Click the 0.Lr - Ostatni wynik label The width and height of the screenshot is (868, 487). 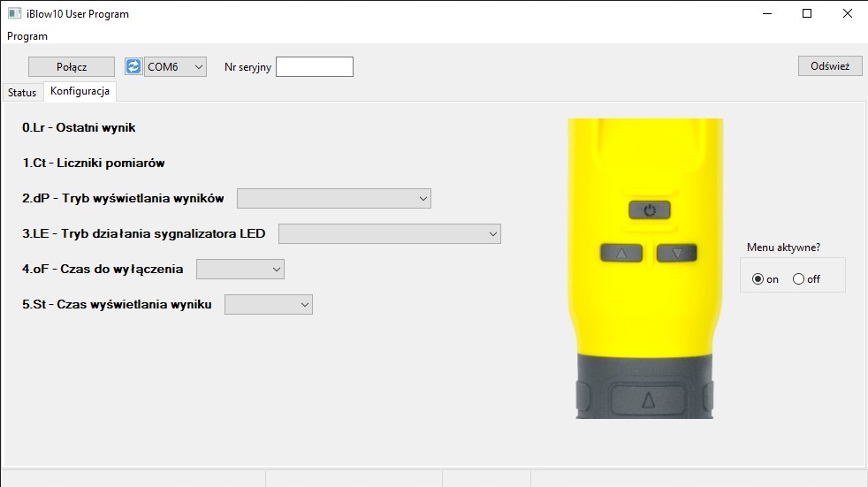[x=79, y=128]
